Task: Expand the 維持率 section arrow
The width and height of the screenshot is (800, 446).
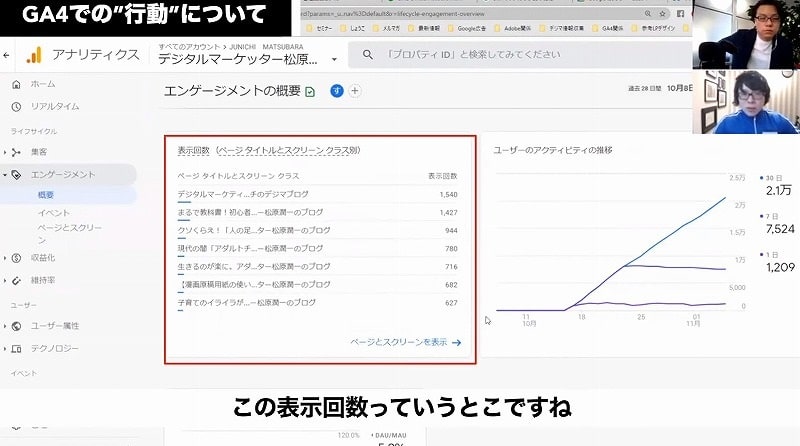Action: point(5,281)
